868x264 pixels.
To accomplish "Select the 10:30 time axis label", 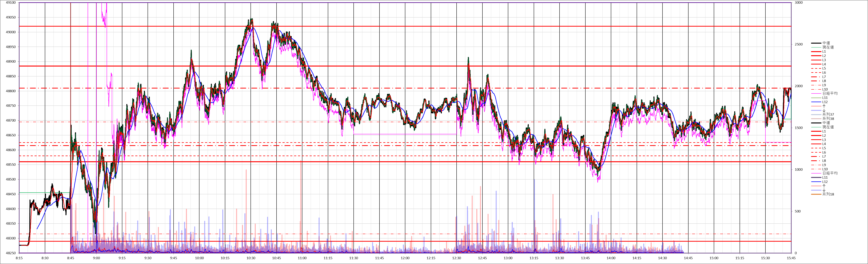I will pos(251,258).
